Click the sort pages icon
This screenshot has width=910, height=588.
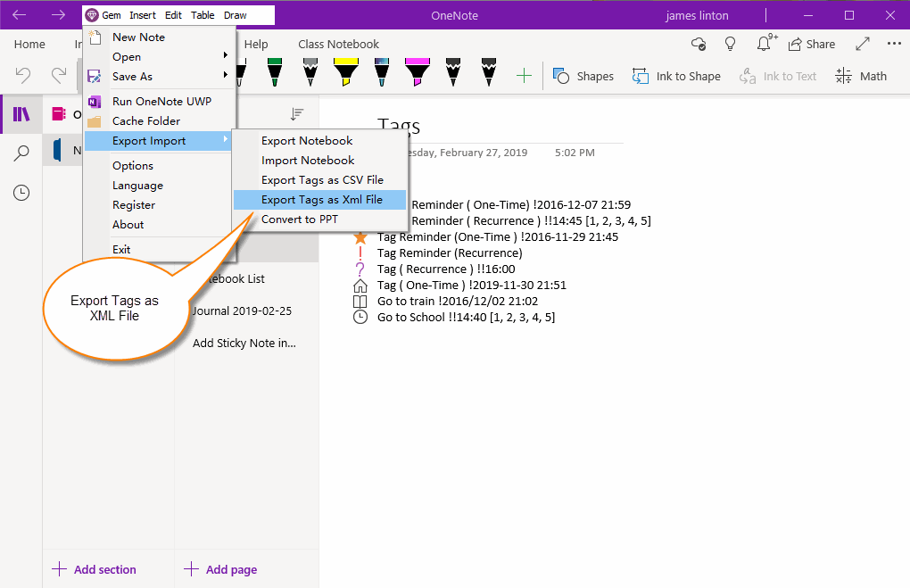point(297,114)
